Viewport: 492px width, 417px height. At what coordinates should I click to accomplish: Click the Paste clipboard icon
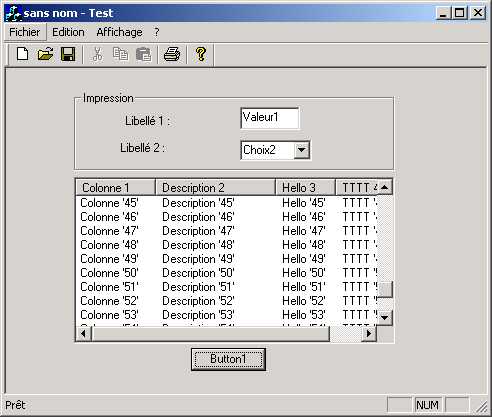coord(143,54)
